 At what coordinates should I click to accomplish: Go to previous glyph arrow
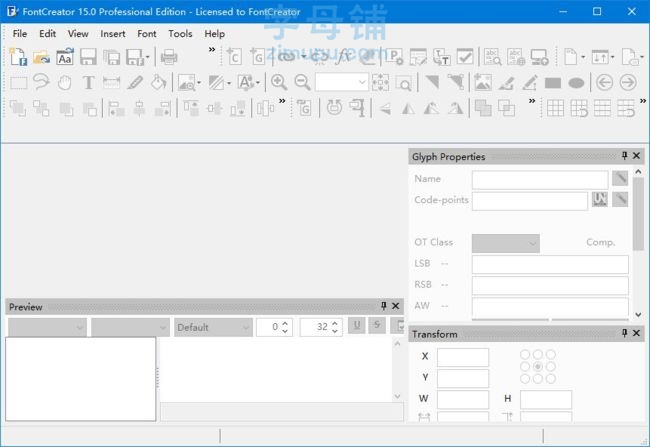(x=604, y=83)
